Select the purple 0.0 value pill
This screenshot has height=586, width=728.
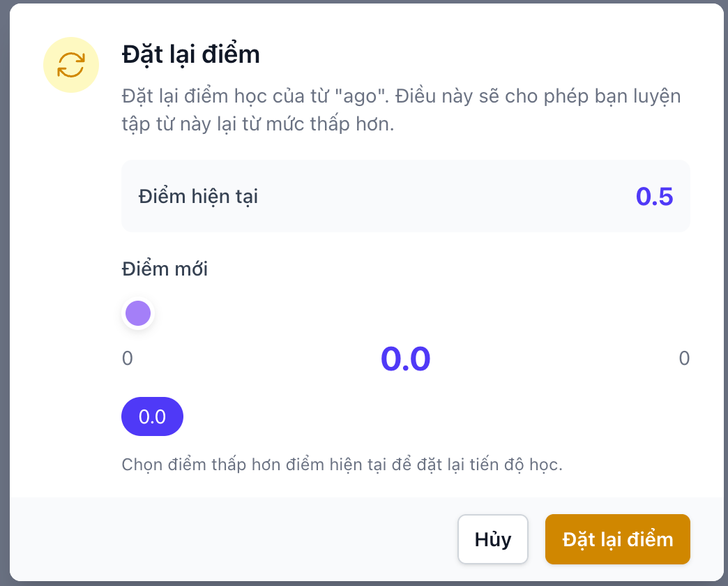[x=152, y=416]
